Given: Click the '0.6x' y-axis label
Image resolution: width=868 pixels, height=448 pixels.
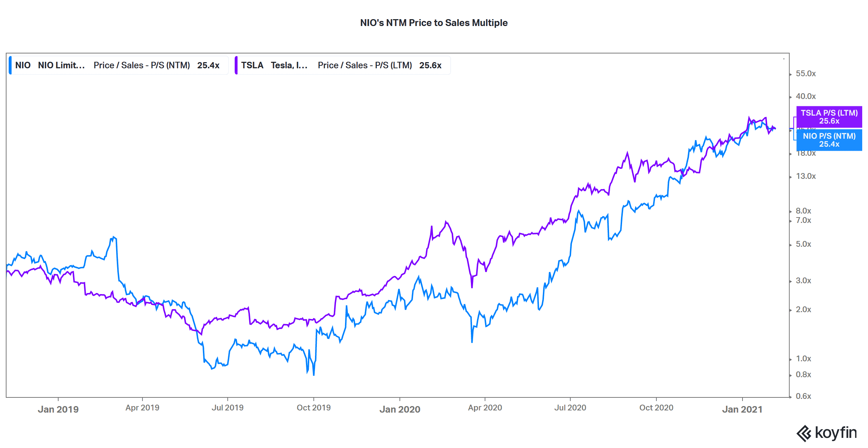Looking at the screenshot, I should click(x=803, y=396).
